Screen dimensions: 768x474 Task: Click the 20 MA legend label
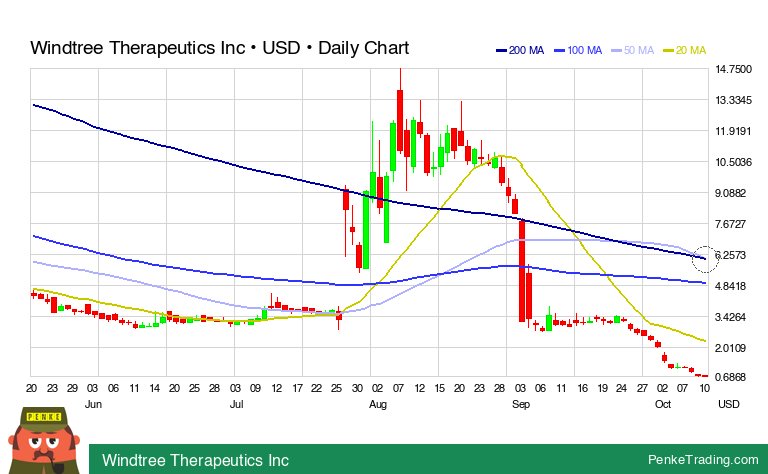(x=691, y=50)
